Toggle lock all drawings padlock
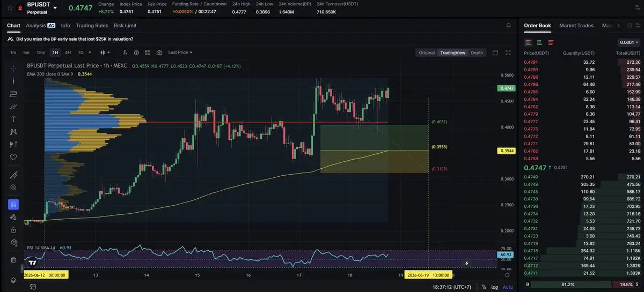 [13, 230]
